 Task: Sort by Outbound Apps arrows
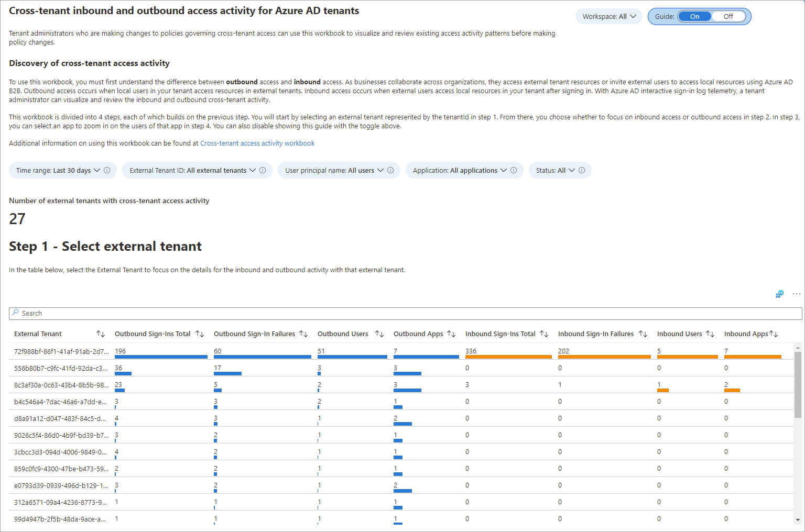click(451, 334)
